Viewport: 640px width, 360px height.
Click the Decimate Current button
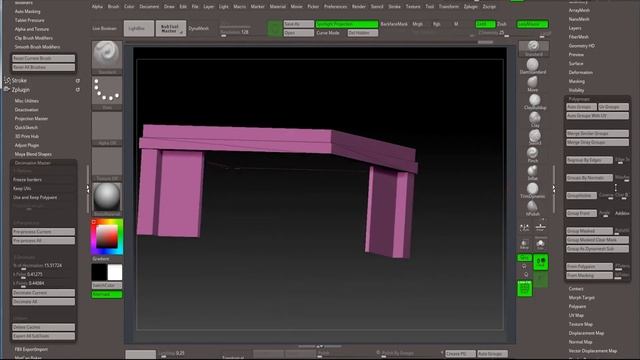(44, 293)
